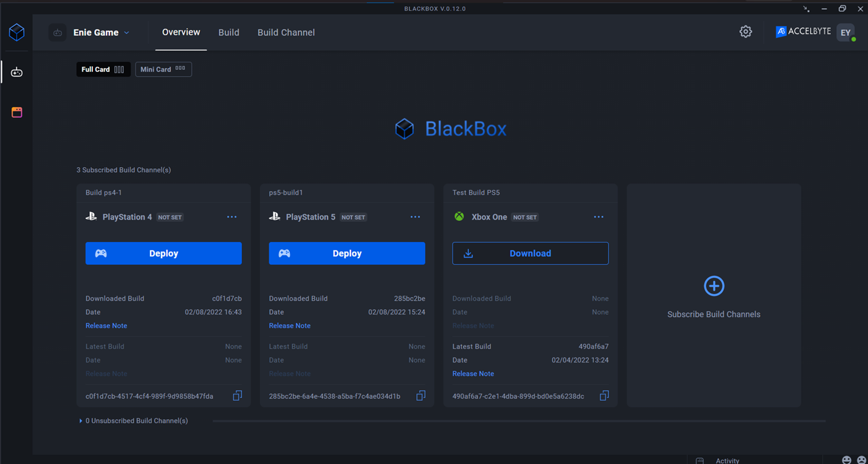The height and width of the screenshot is (464, 868).
Task: Open the settings gear icon
Action: click(745, 32)
